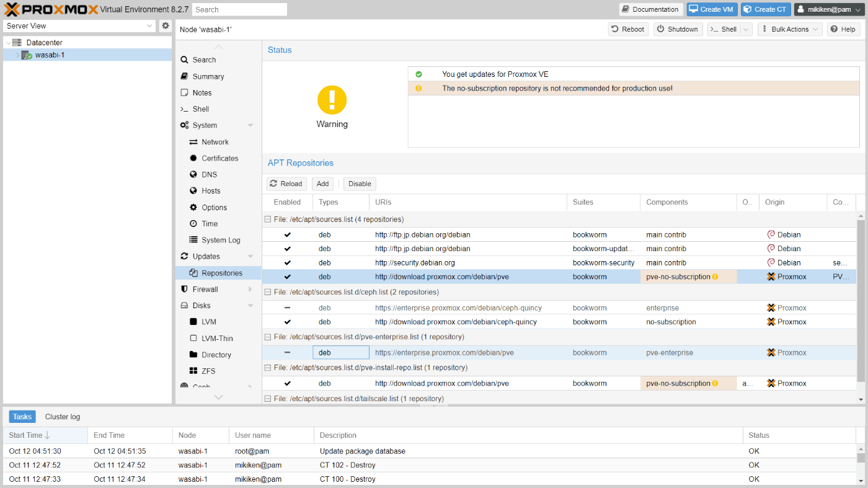The image size is (868, 488).
Task: Click the large yellow Warning status icon
Action: 332,100
